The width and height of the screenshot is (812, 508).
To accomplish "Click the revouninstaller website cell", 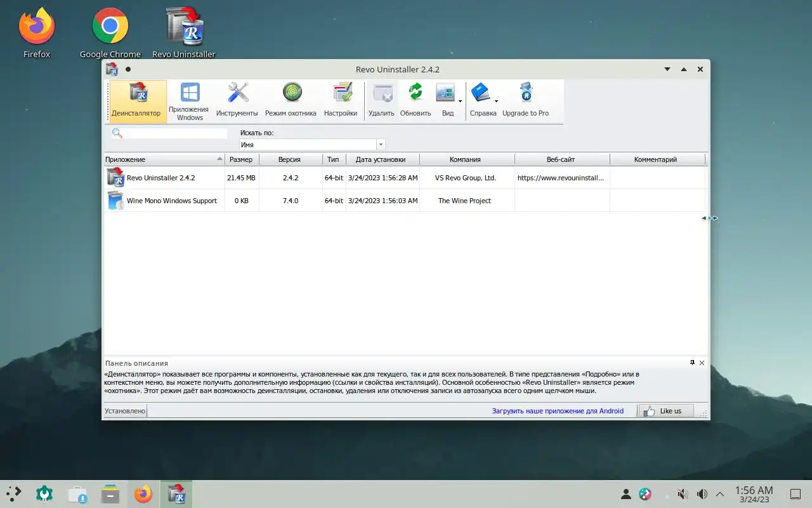I will click(561, 178).
